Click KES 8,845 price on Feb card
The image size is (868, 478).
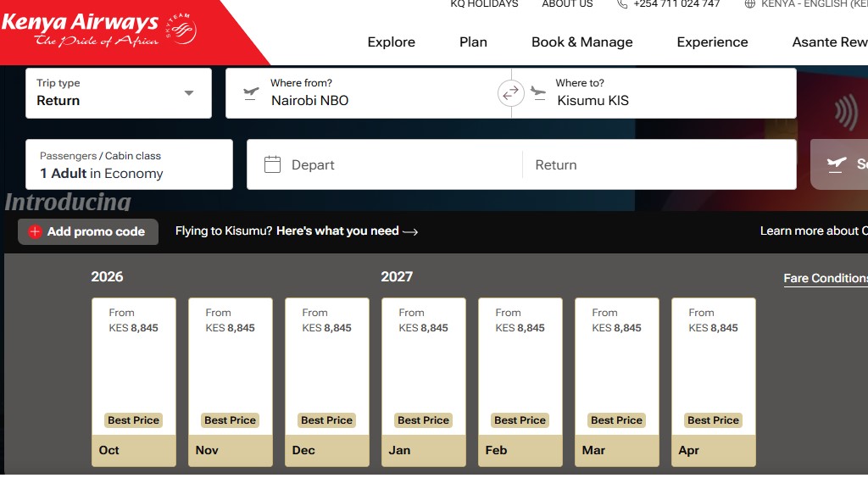click(x=520, y=327)
